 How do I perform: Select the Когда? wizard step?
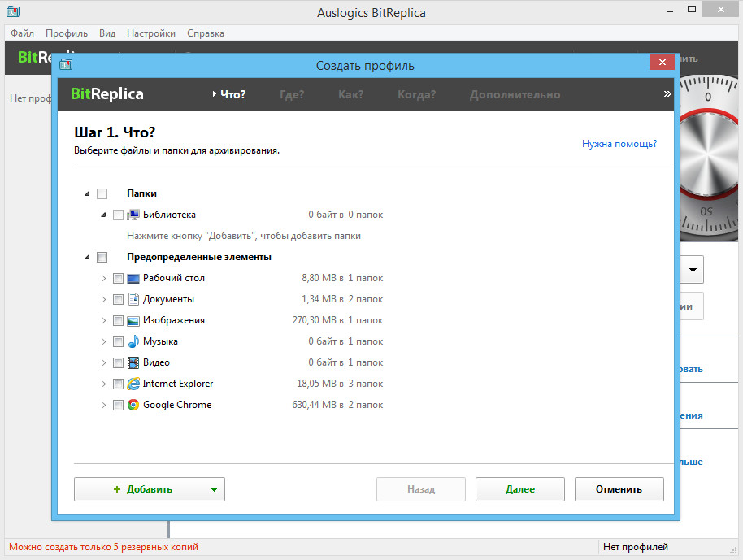click(x=416, y=94)
